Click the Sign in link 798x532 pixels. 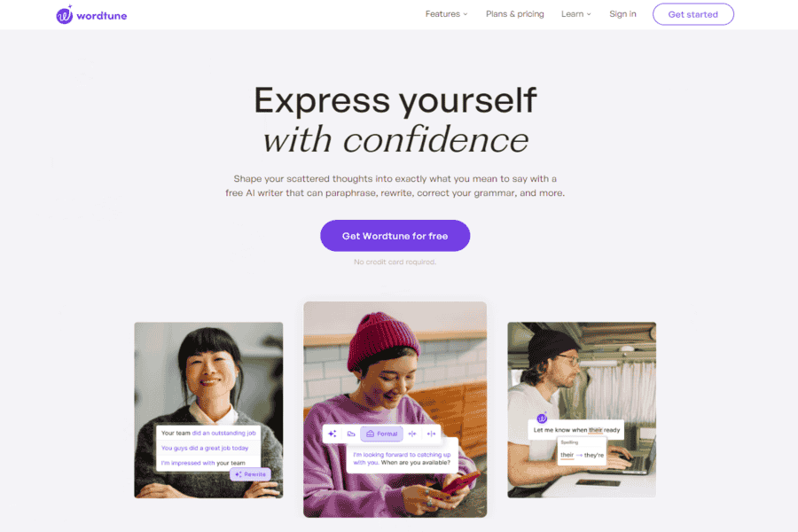622,14
